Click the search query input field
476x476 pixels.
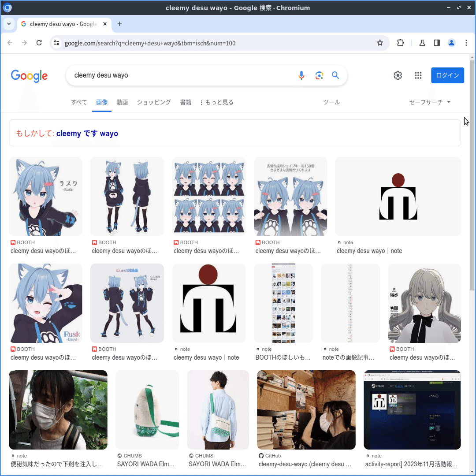(x=182, y=75)
